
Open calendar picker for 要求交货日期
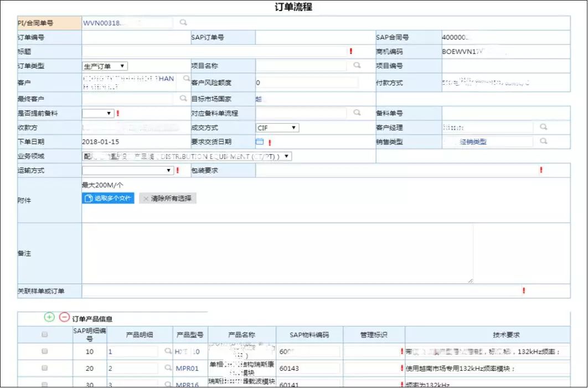(x=259, y=142)
